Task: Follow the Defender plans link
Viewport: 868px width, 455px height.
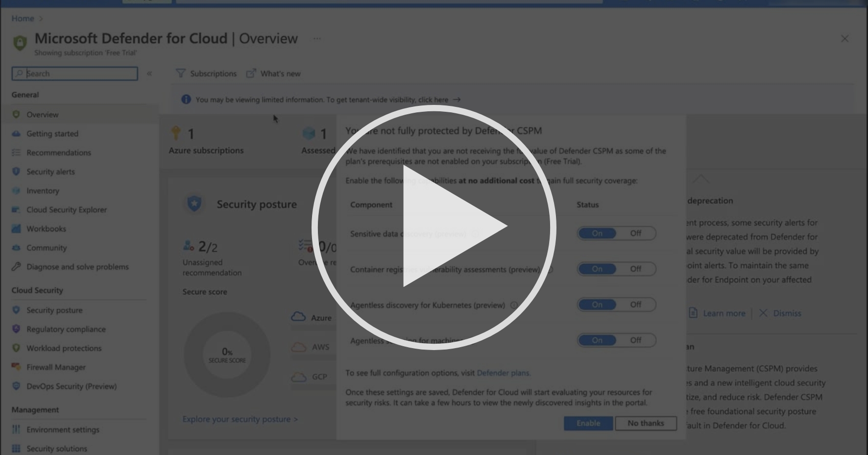Action: point(503,373)
